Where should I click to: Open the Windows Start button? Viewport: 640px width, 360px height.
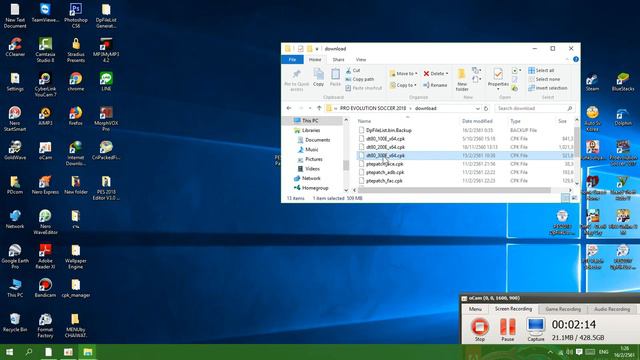pos(9,352)
